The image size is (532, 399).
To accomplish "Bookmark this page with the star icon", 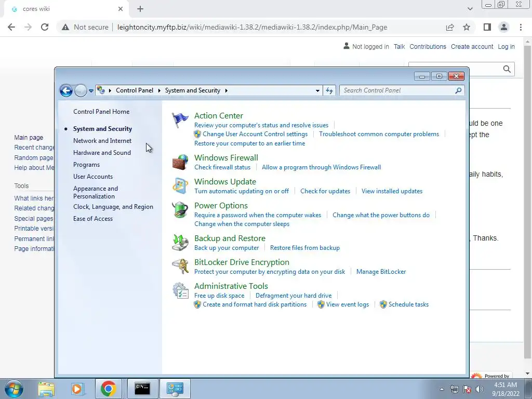I will [x=467, y=27].
